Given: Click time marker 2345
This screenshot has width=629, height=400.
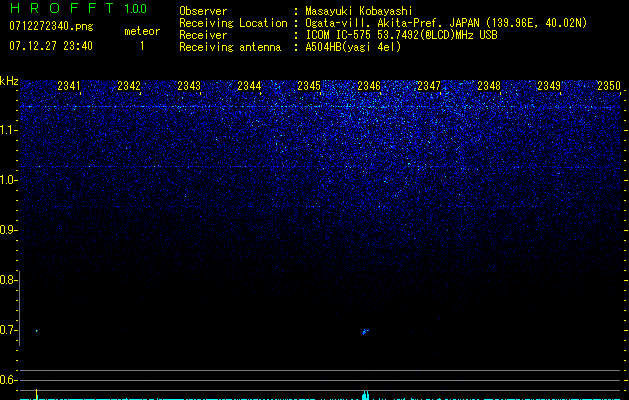Looking at the screenshot, I should [309, 86].
